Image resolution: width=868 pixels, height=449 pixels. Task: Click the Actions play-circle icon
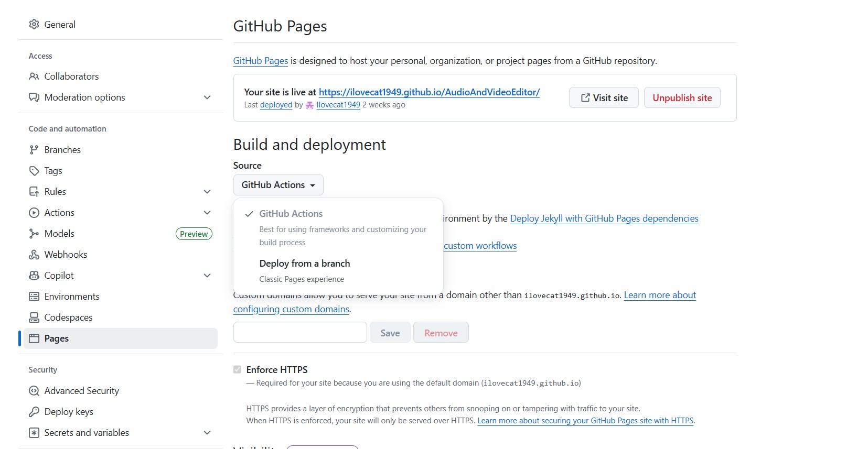point(34,213)
